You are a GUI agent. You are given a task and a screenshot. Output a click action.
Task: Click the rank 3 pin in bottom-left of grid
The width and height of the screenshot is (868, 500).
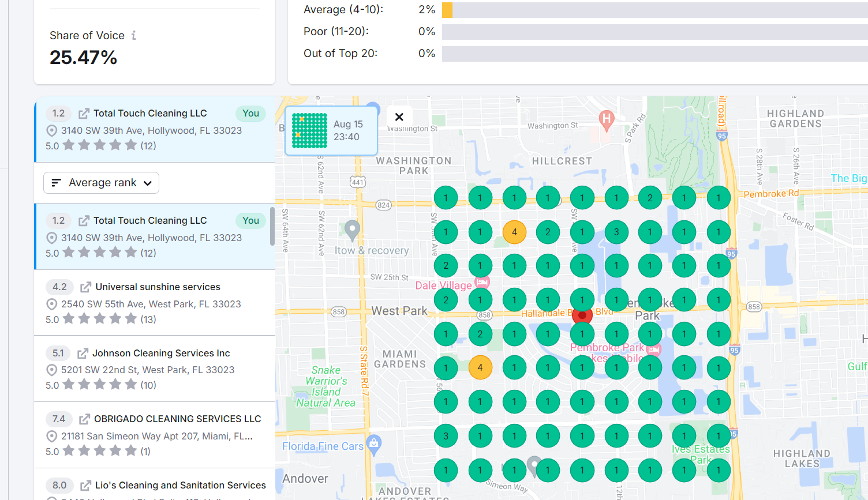point(446,436)
